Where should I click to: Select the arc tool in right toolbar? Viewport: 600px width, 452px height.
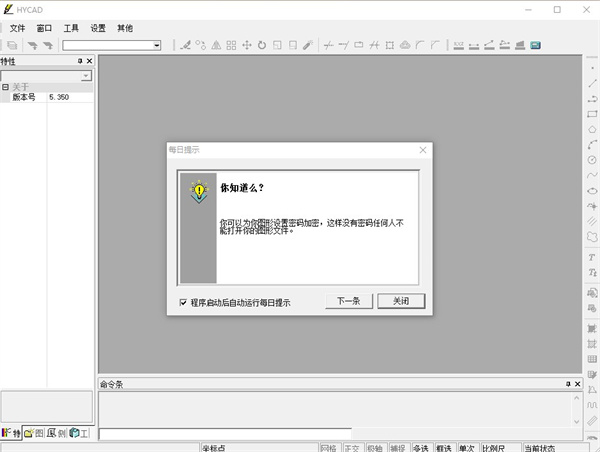coord(592,145)
